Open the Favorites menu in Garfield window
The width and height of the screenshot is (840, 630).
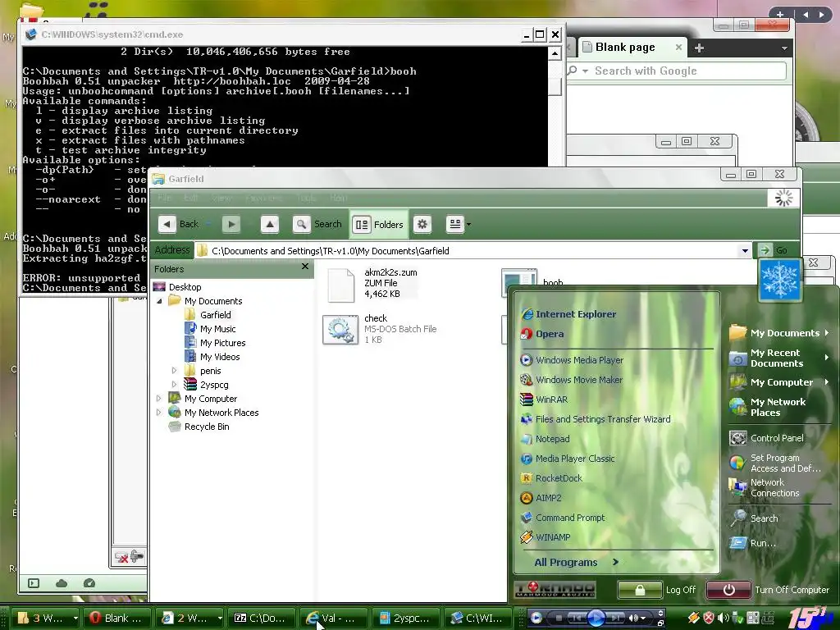point(263,198)
